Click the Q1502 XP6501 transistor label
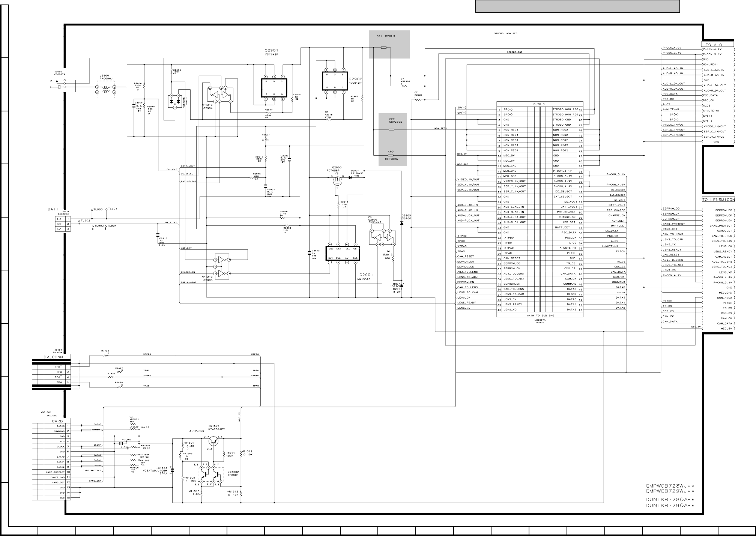 [234, 473]
